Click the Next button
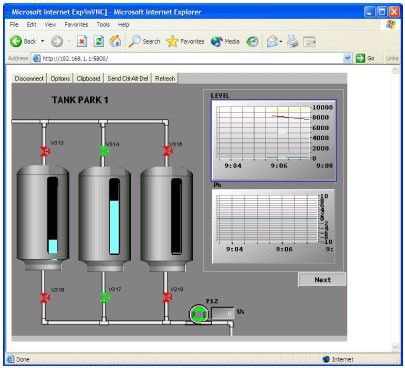Image resolution: width=405 pixels, height=368 pixels. [x=322, y=280]
